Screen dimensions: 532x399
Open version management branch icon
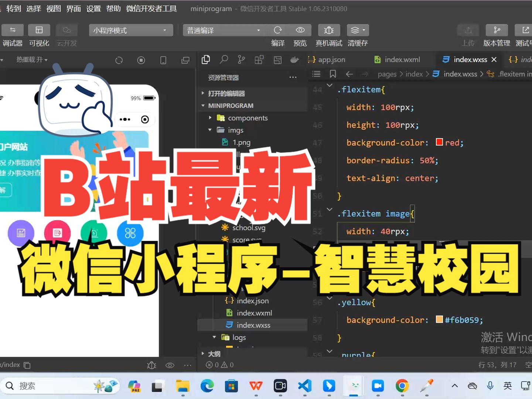[497, 30]
